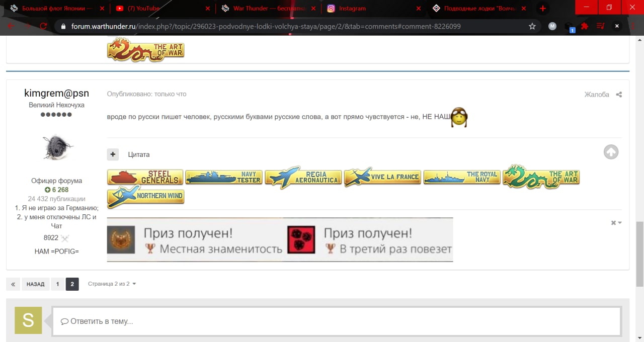The width and height of the screenshot is (644, 342).
Task: Go to first page with double-arrow
Action: pyautogui.click(x=13, y=284)
